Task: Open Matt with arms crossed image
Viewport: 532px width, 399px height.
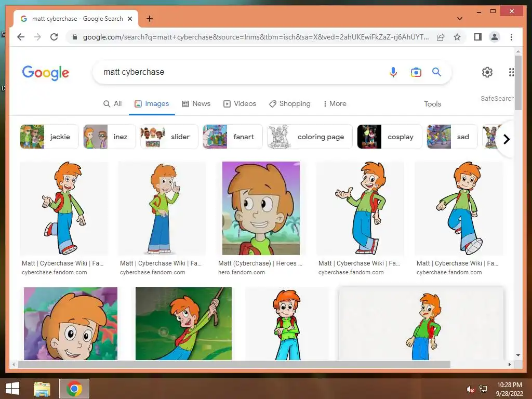Action: coord(287,324)
